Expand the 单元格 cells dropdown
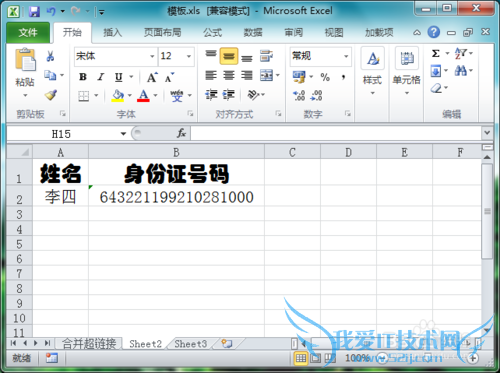 pyautogui.click(x=407, y=93)
